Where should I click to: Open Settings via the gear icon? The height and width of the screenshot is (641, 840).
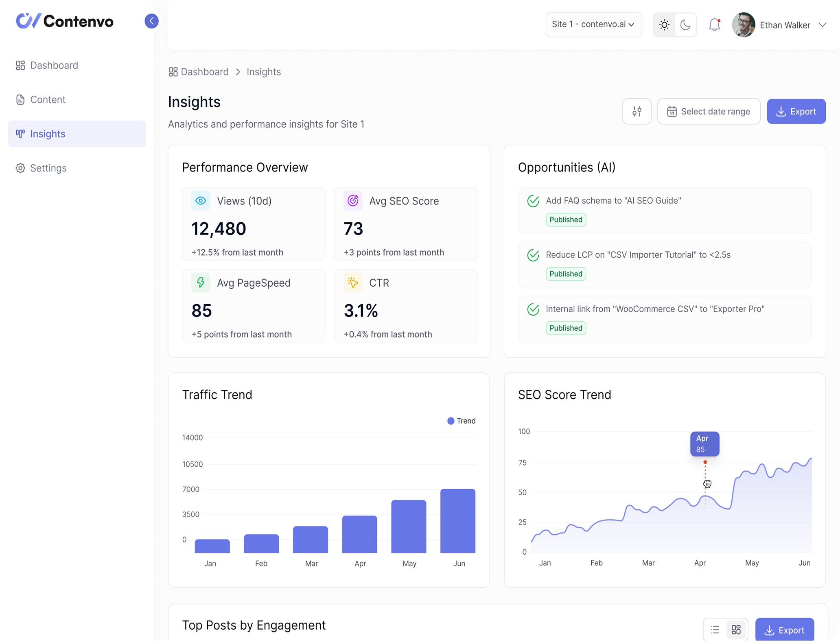pos(21,168)
